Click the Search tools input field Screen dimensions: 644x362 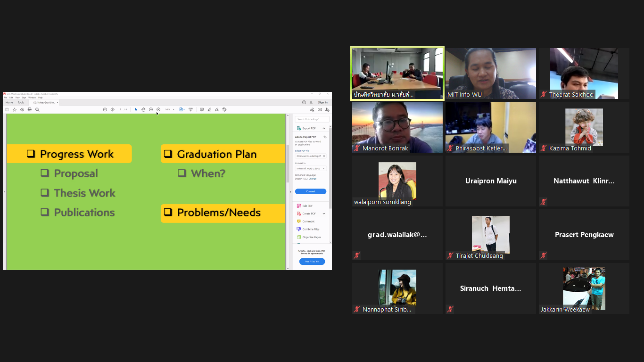tap(312, 119)
